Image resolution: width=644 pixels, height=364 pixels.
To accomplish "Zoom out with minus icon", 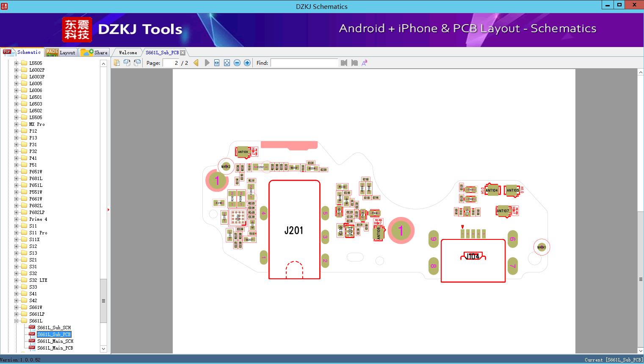I will coord(237,63).
